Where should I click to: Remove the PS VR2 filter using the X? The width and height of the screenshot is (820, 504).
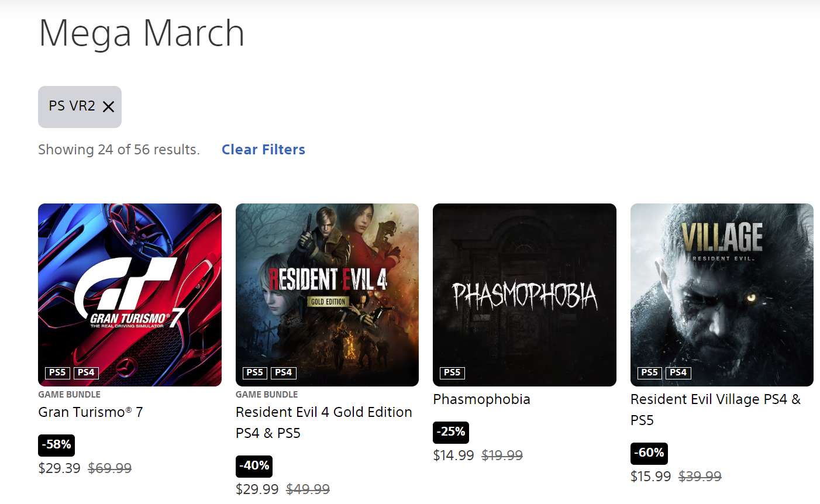pyautogui.click(x=108, y=106)
